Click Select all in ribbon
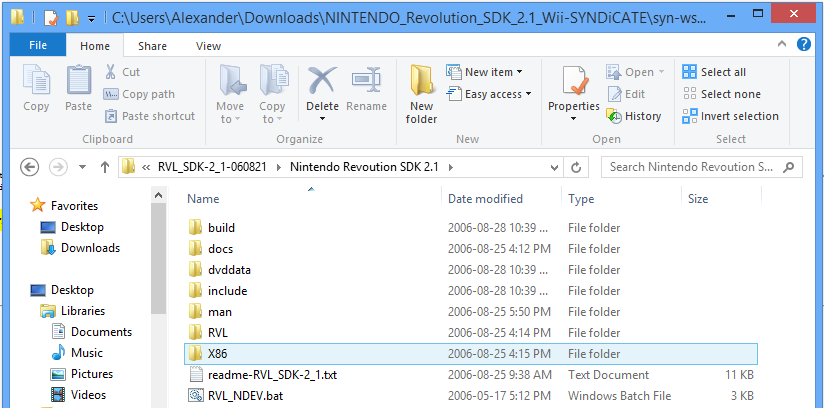The height and width of the screenshot is (409, 824). (x=714, y=72)
